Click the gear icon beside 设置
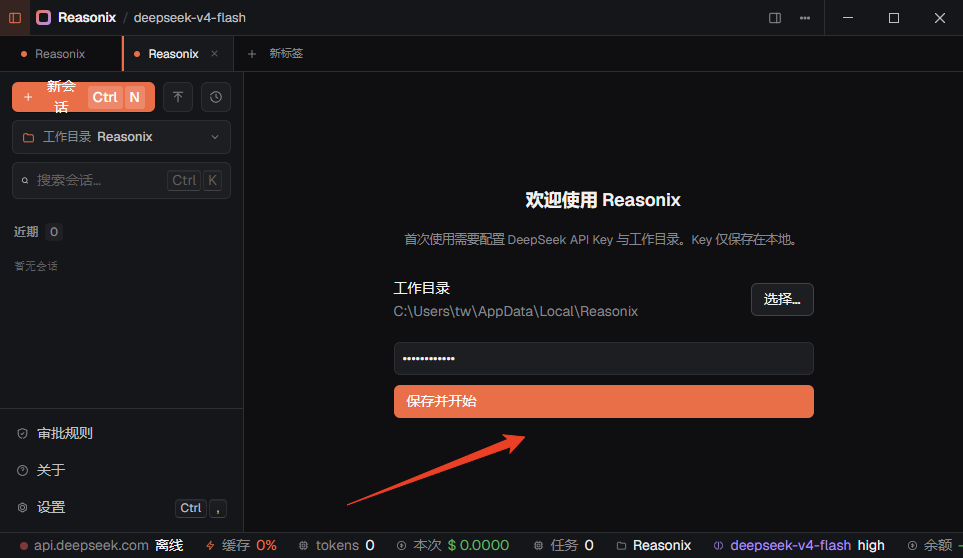The image size is (963, 558). click(x=23, y=508)
